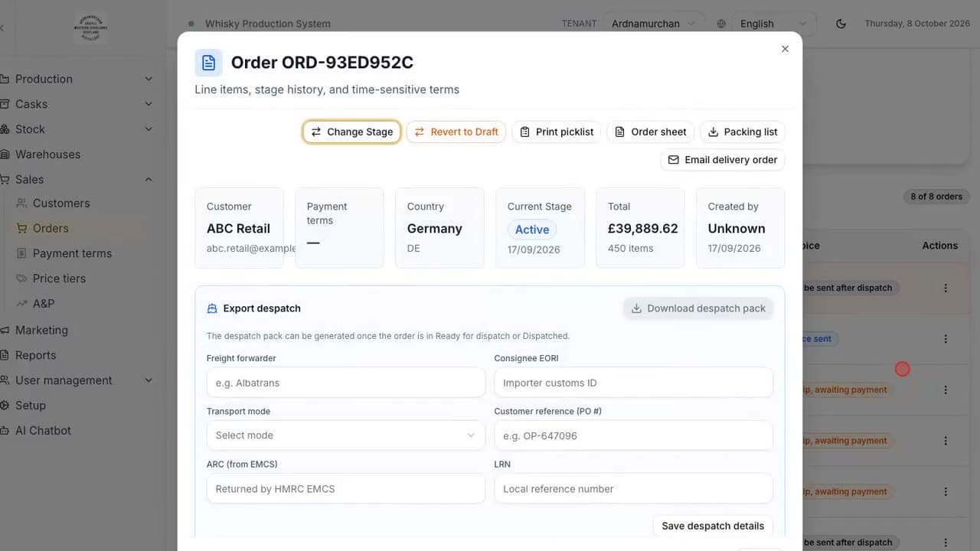Open the Print picklist action
This screenshot has height=551, width=980.
tap(556, 132)
